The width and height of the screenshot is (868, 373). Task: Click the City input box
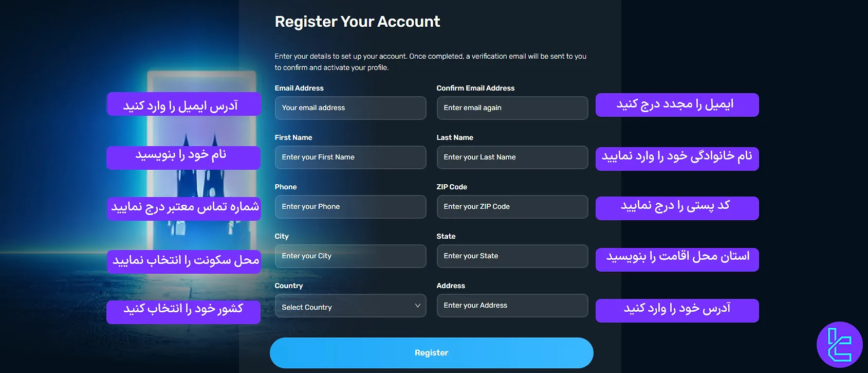350,256
